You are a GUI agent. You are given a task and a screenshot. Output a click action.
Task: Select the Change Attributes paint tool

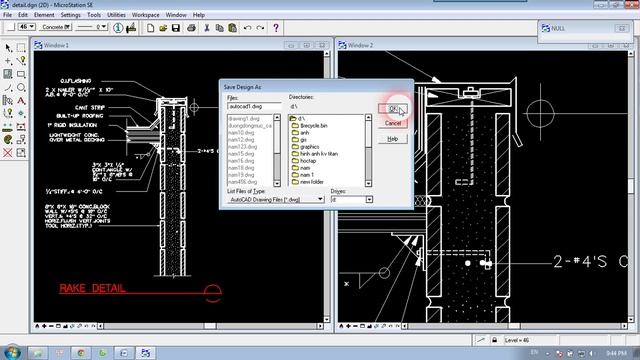point(8,140)
